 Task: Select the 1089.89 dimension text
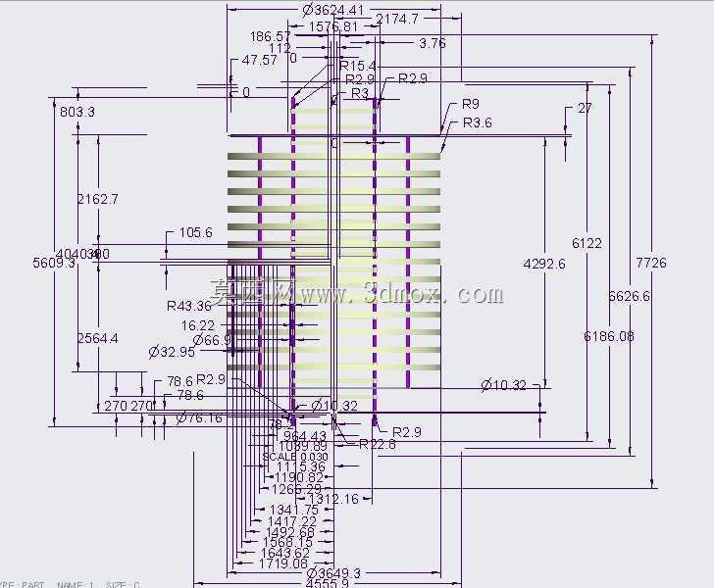(302, 446)
